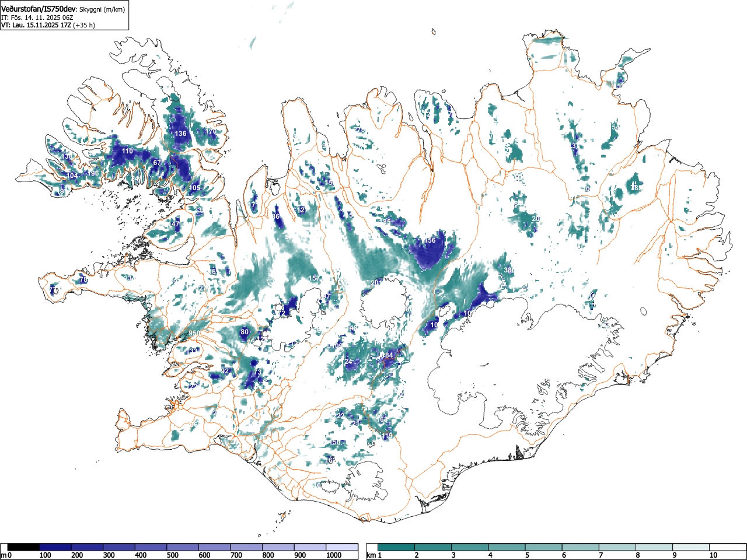Click the 500–600 m legend swatch
Image resolution: width=747 pixels, height=560 pixels.
pos(183,547)
